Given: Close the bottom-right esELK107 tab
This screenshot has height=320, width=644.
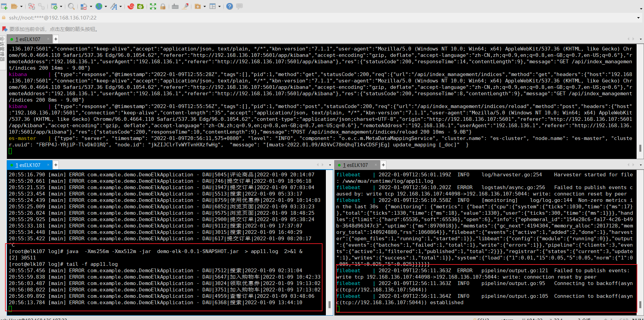Looking at the screenshot, I should point(376,165).
